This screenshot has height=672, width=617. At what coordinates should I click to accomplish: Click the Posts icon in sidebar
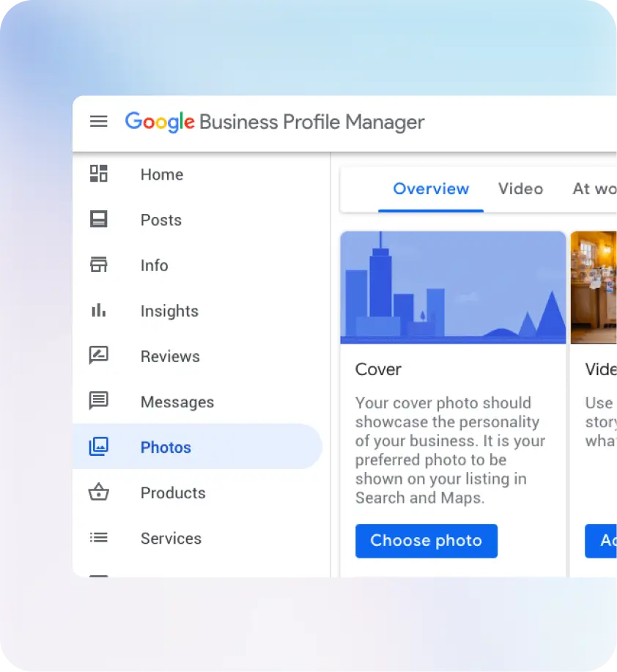[99, 219]
